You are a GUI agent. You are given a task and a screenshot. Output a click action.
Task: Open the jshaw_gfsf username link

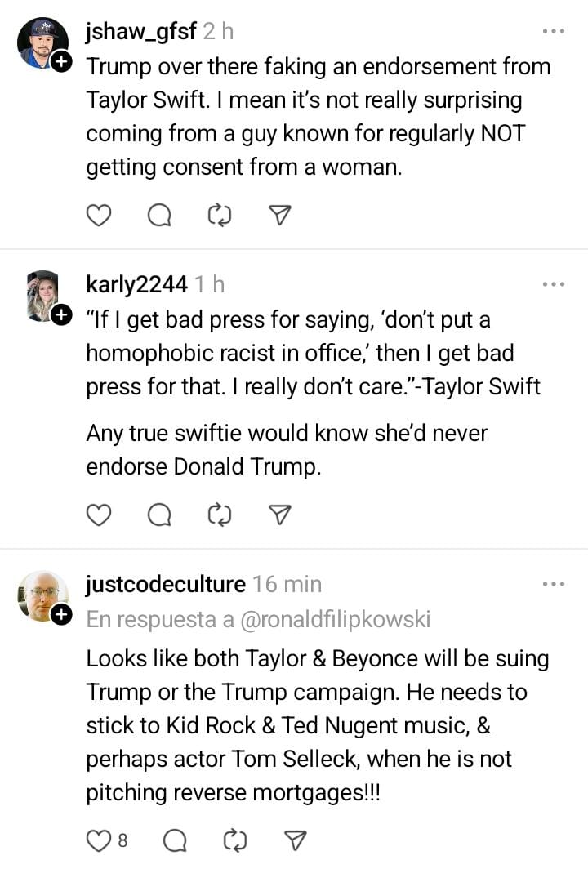140,31
